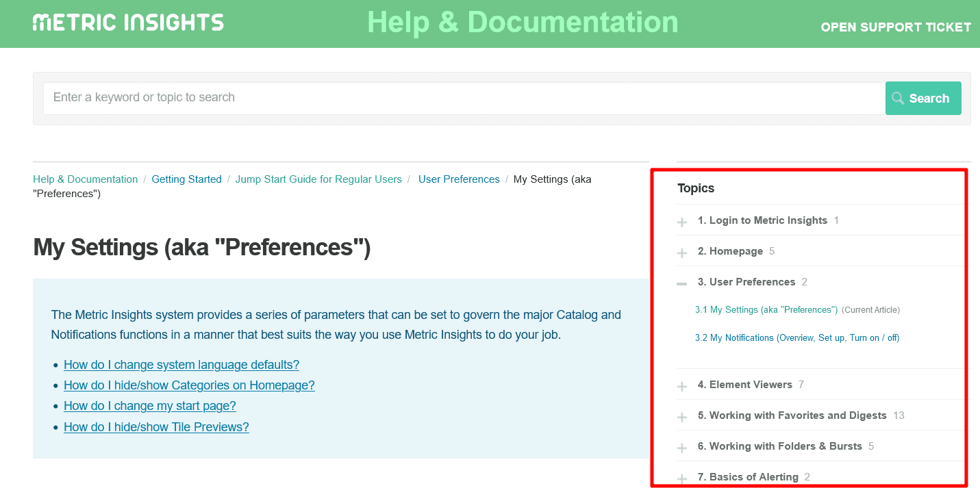Click the magnifier Search button
The image size is (980, 488).
click(x=922, y=99)
